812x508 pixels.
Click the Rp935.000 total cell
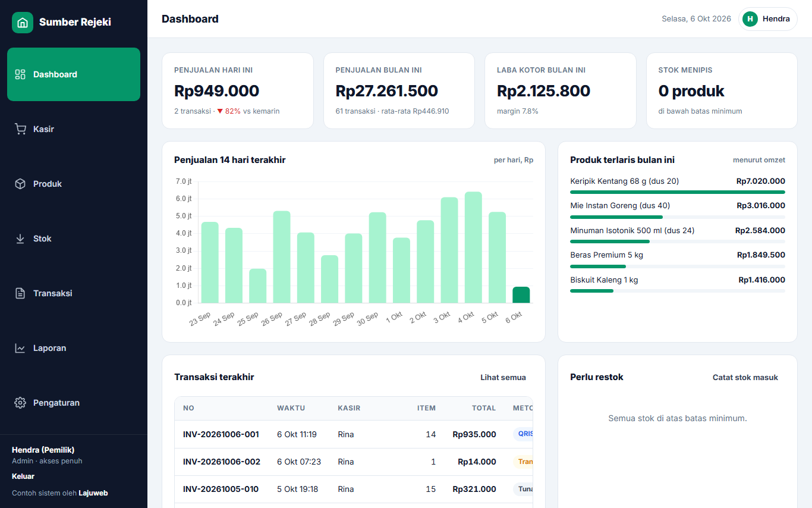coord(474,434)
